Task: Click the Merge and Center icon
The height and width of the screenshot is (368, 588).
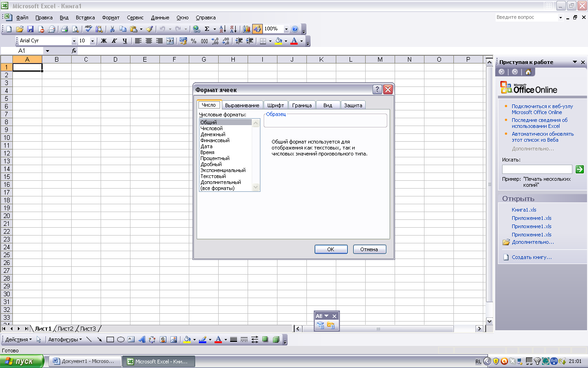Action: 170,41
